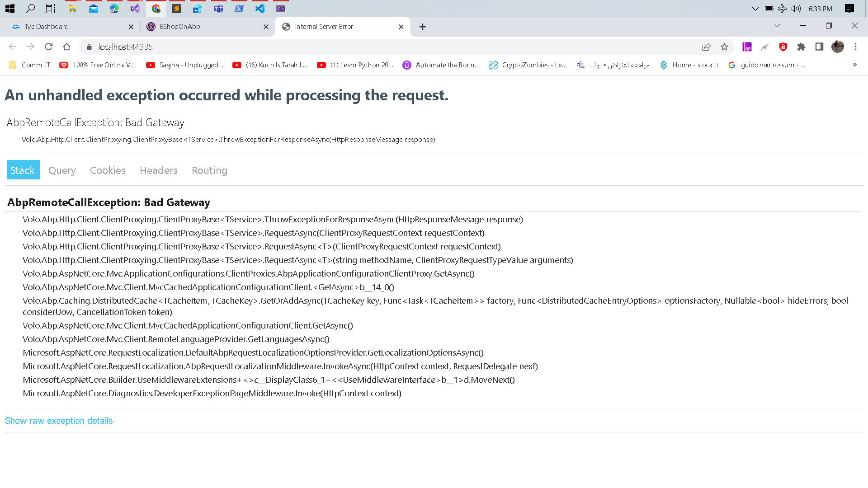Navigate back in browser history
This screenshot has height=488, width=868.
[x=12, y=47]
